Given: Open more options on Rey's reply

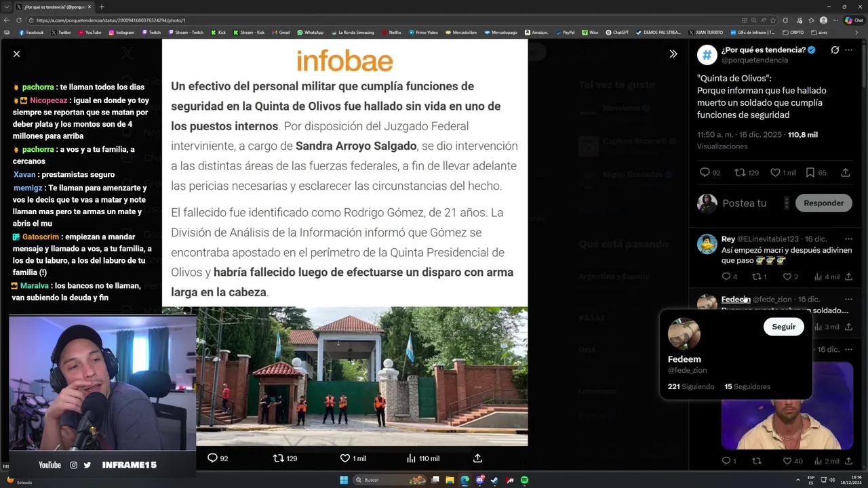Looking at the screenshot, I should pyautogui.click(x=848, y=239).
